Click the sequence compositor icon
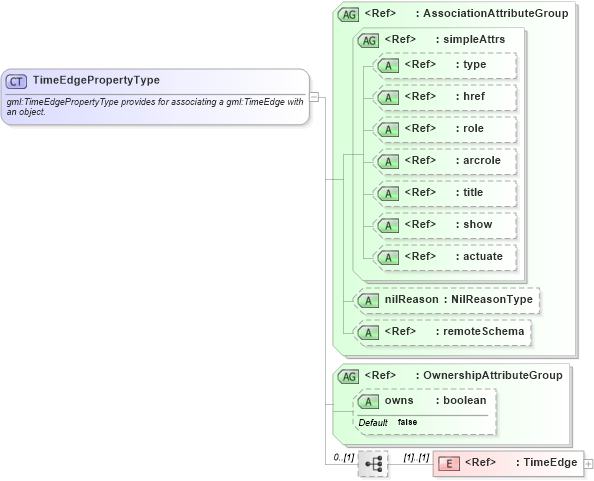Viewport: 594px width, 481px height. click(x=373, y=464)
